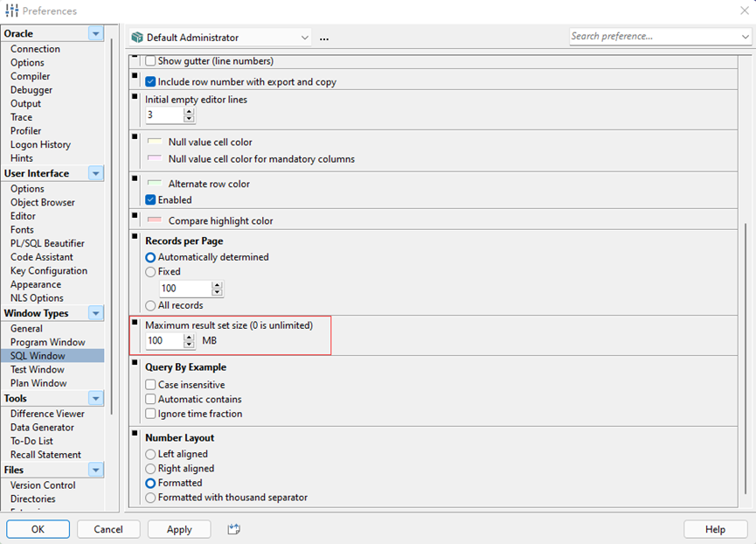Screen dimensions: 756x544
Task: Click the Preferences icon in the title bar
Action: click(x=11, y=10)
